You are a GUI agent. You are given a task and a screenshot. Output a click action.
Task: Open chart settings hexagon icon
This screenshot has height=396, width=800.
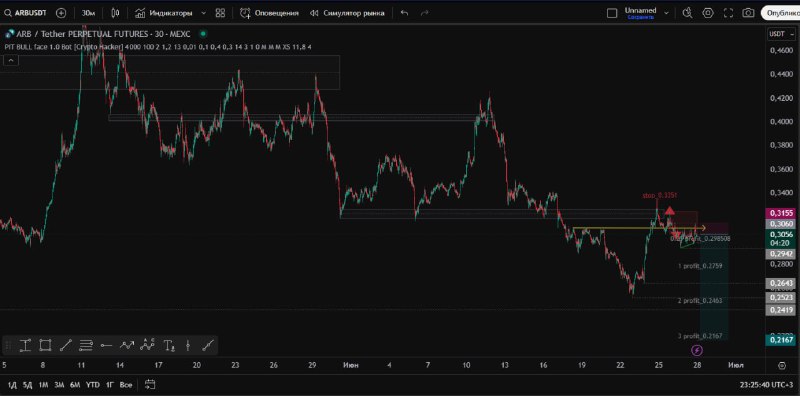pos(708,13)
